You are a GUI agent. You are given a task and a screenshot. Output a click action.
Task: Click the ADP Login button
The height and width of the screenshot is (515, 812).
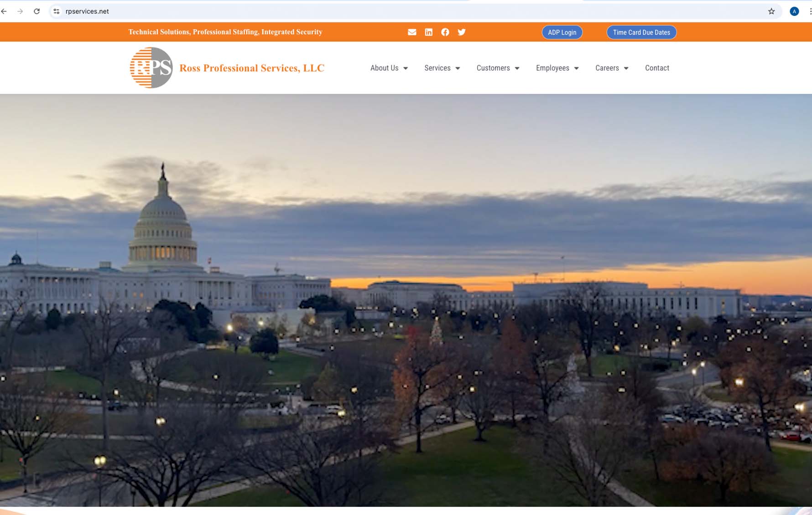(x=562, y=32)
